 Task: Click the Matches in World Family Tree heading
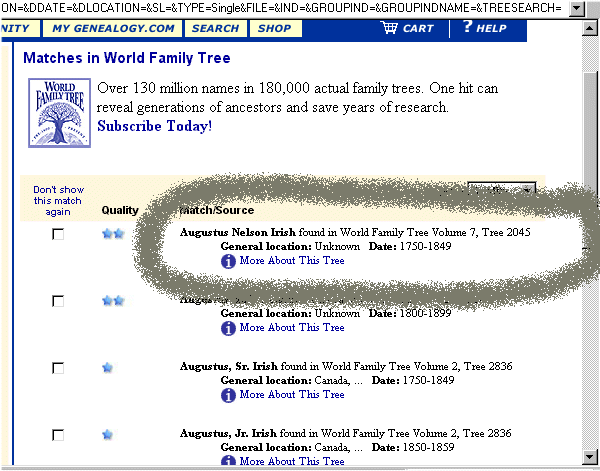click(x=127, y=58)
